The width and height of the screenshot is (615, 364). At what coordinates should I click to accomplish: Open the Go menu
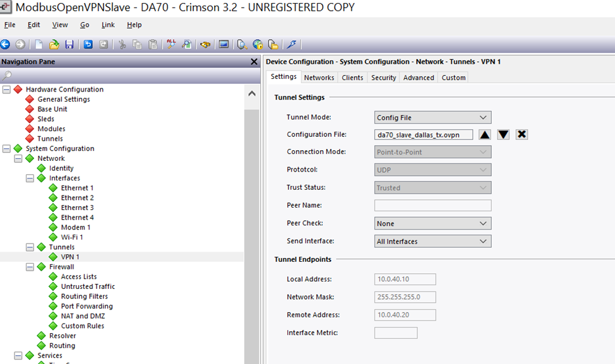(x=85, y=25)
